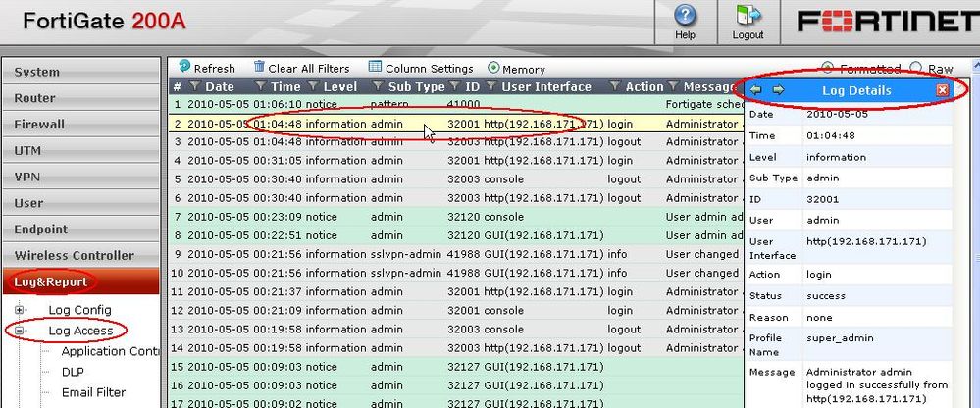980x408 pixels.
Task: Open Email Filter log under Log Access
Action: pos(93,392)
